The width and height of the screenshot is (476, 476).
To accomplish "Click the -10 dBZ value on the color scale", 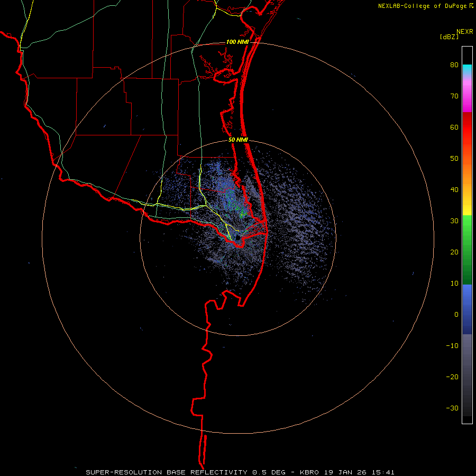I will click(x=452, y=346).
